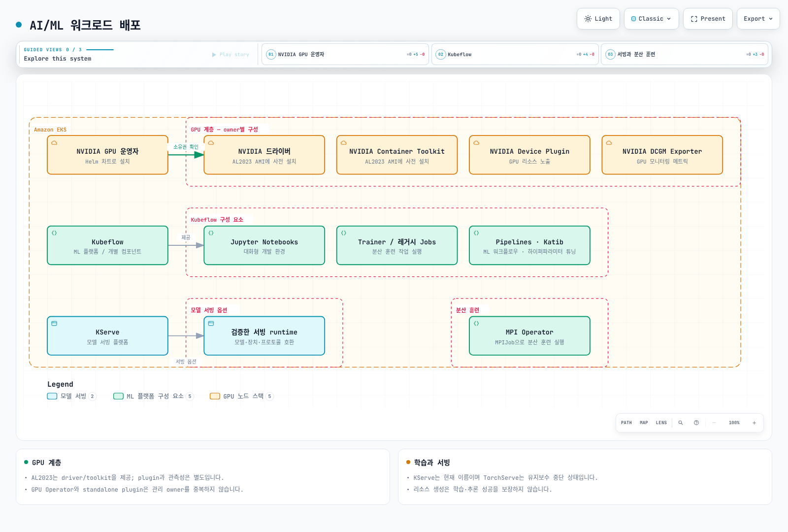Open the Classic style dropdown

point(652,19)
